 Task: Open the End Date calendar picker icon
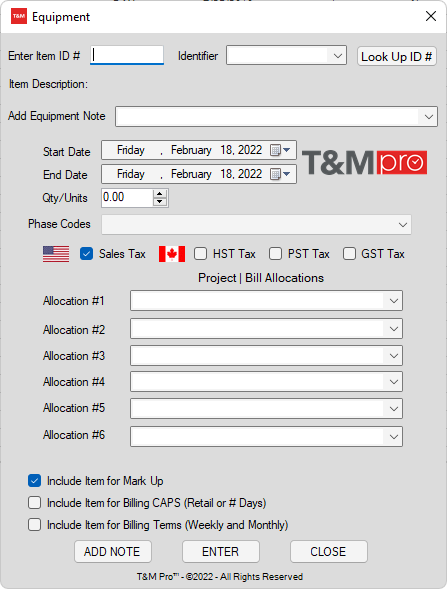tap(280, 174)
